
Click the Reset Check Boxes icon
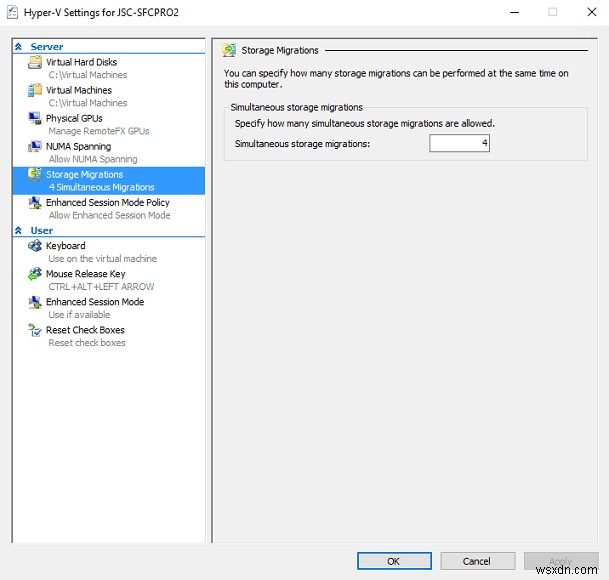point(35,330)
